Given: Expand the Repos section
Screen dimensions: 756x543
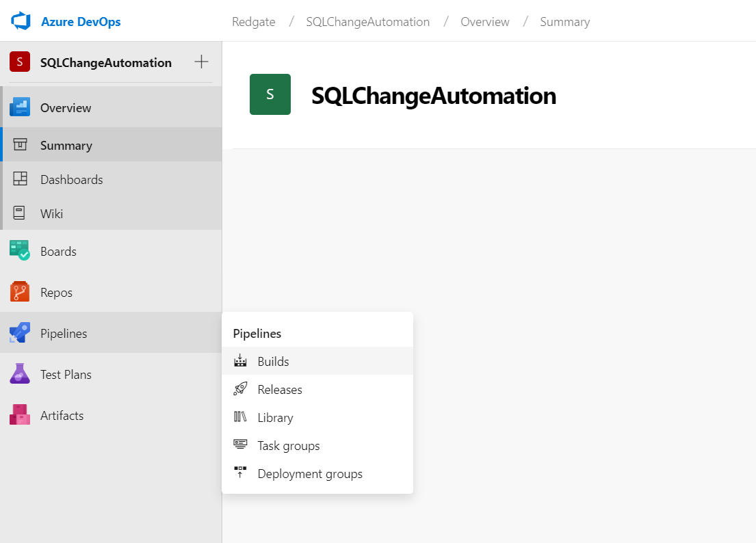Looking at the screenshot, I should 111,292.
